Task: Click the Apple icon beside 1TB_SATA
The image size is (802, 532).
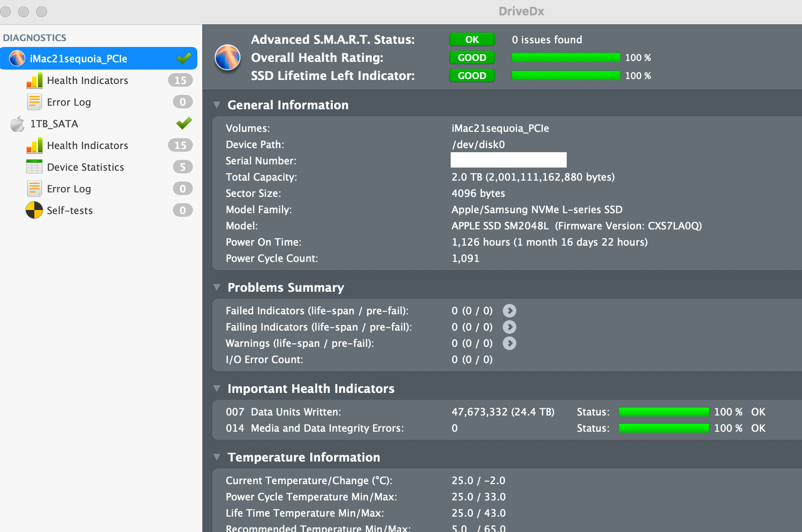Action: 17,124
